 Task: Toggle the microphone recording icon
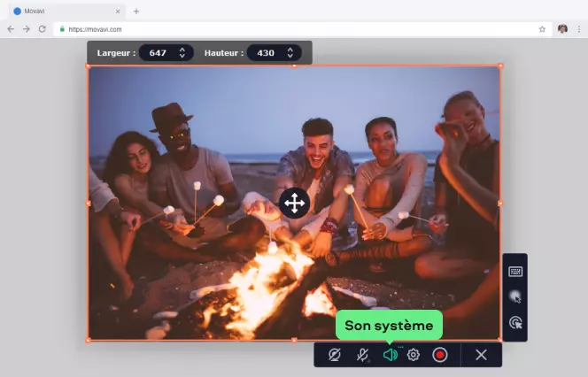pyautogui.click(x=362, y=355)
